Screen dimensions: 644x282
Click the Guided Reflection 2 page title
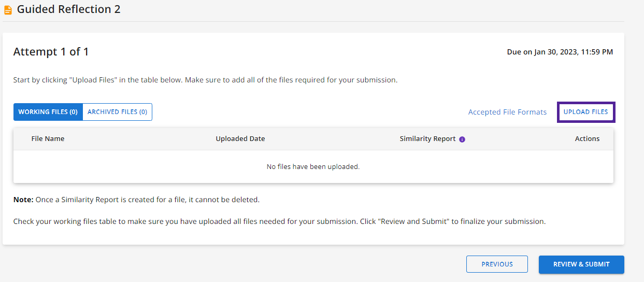[x=69, y=9]
